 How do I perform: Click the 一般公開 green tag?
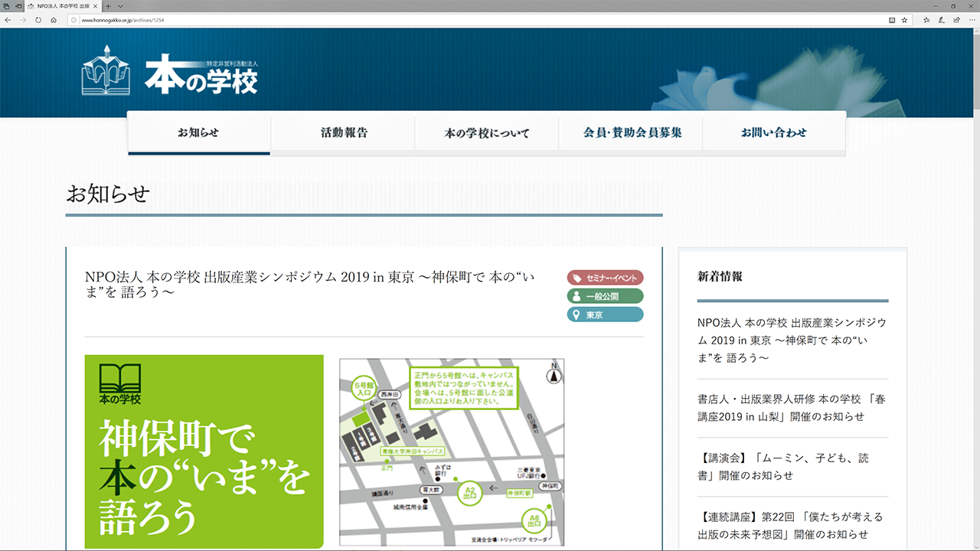pyautogui.click(x=605, y=296)
